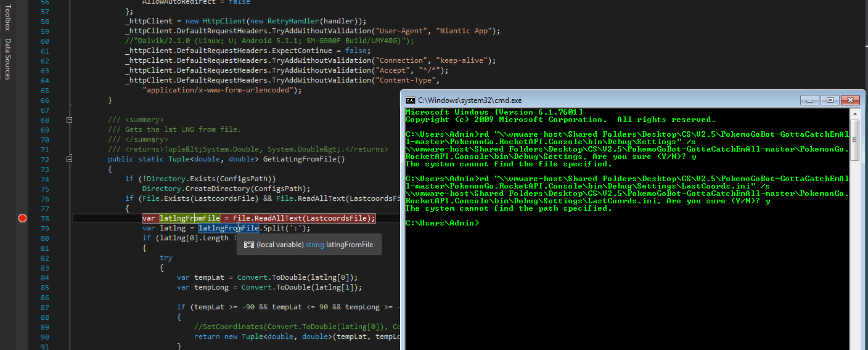Click File.Exists on line 76

[x=166, y=198]
